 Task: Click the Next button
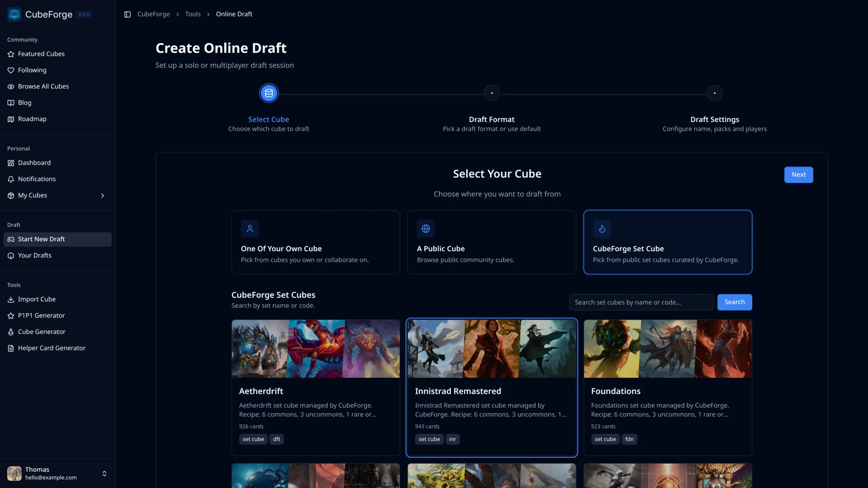point(798,175)
